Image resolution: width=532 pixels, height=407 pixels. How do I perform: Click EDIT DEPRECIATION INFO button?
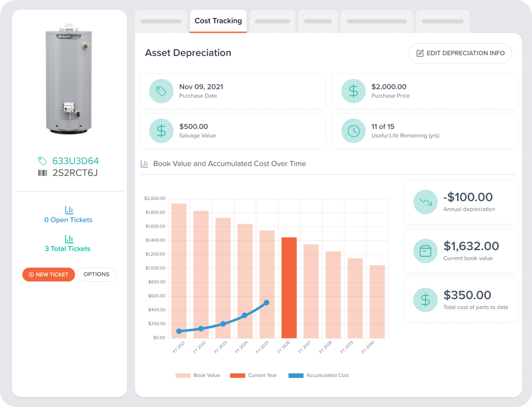coord(460,53)
